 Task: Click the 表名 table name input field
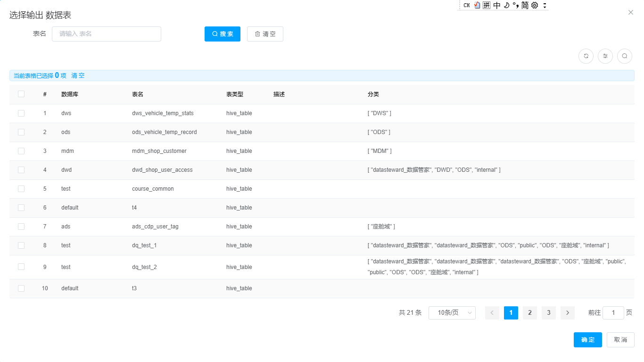click(106, 34)
